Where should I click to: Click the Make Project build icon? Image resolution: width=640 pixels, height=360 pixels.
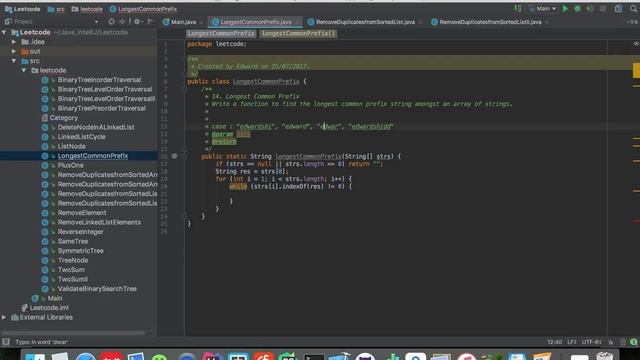point(518,9)
